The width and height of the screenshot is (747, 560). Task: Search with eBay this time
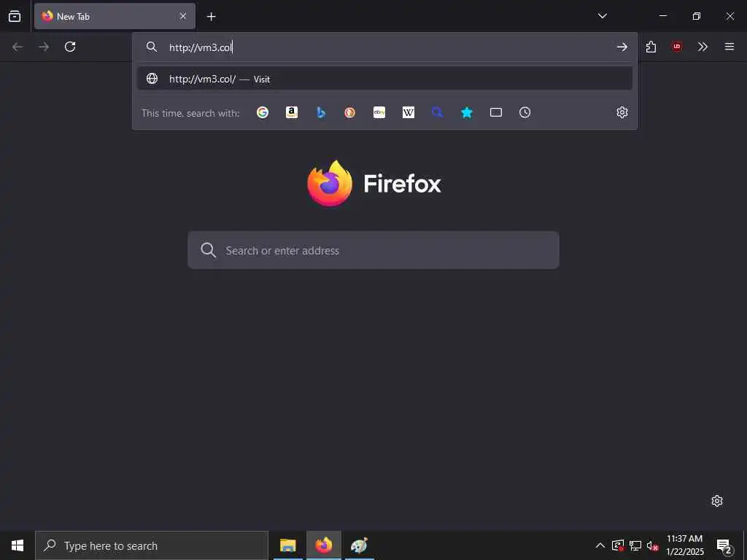click(x=379, y=112)
